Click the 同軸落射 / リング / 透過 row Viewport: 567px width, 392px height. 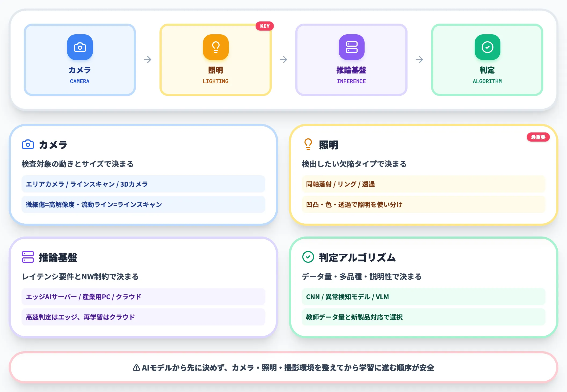(x=424, y=184)
